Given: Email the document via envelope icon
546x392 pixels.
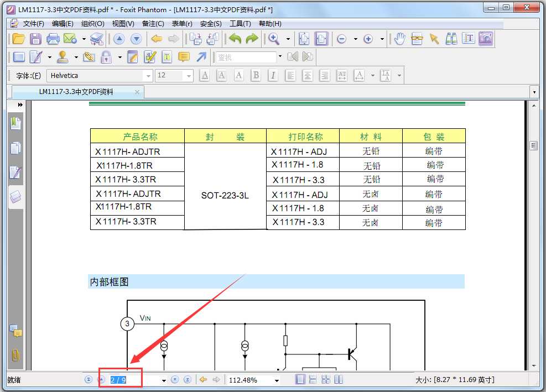Looking at the screenshot, I should point(70,39).
